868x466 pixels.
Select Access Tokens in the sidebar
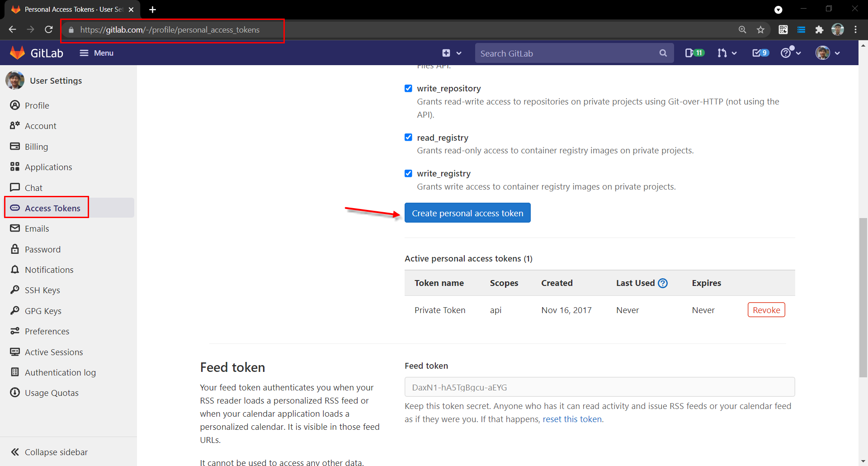tap(68, 208)
